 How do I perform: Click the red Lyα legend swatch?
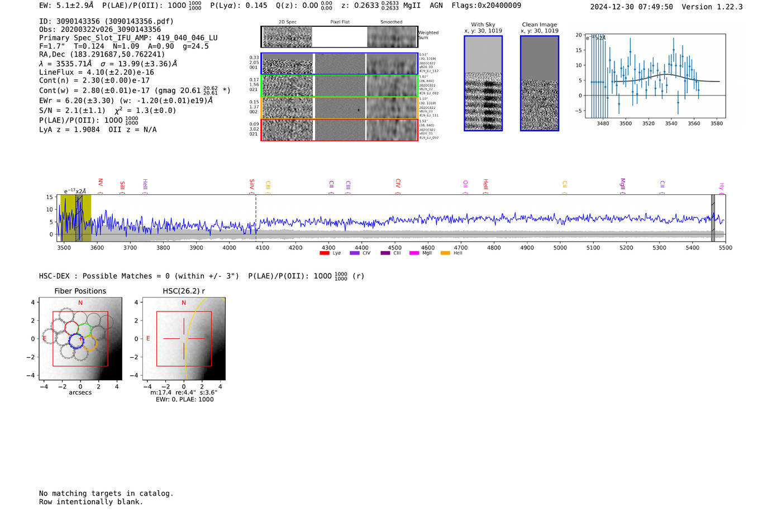[x=324, y=253]
